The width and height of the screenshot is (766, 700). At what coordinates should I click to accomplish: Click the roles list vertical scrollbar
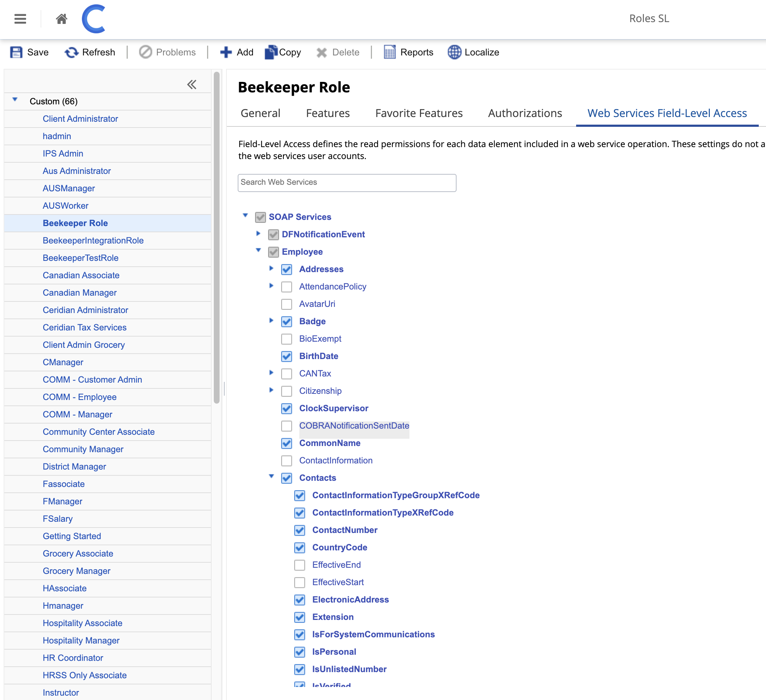[x=217, y=238]
